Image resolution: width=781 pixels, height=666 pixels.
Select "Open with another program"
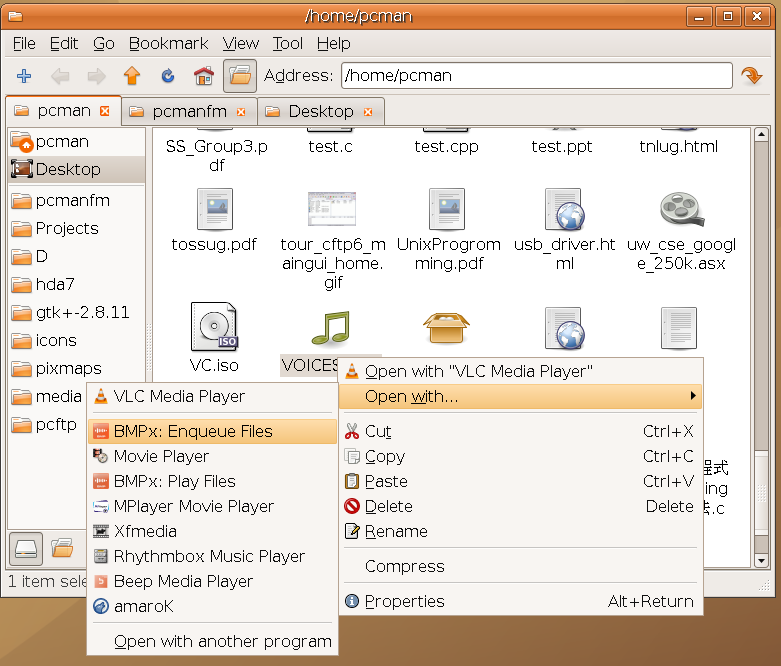point(222,641)
